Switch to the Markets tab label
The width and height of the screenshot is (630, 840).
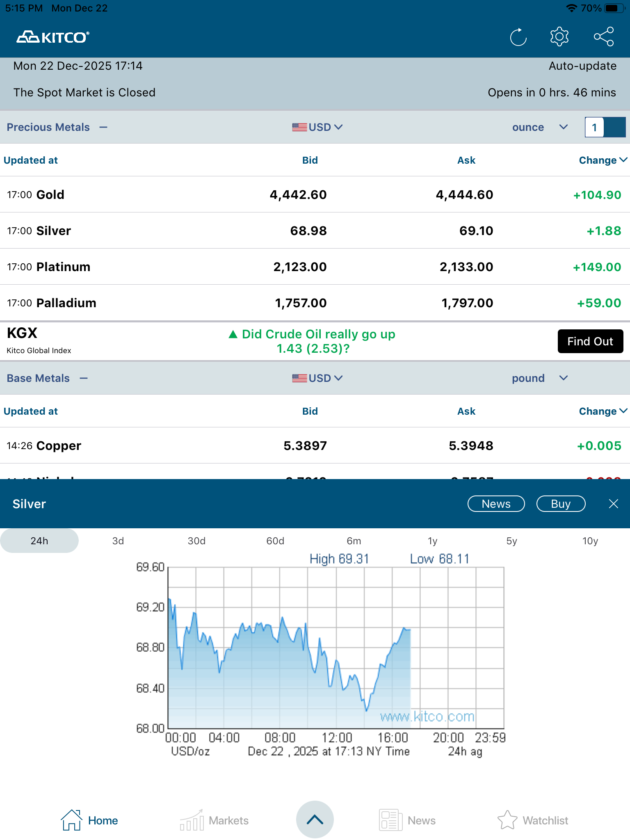pos(228,820)
